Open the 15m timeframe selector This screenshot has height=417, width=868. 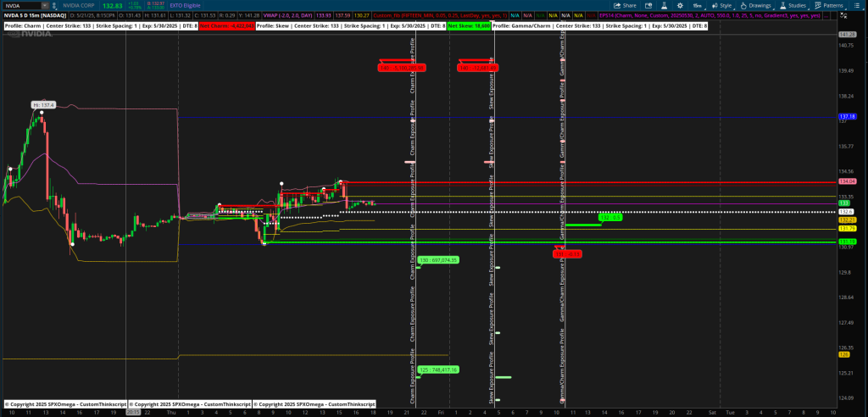698,5
